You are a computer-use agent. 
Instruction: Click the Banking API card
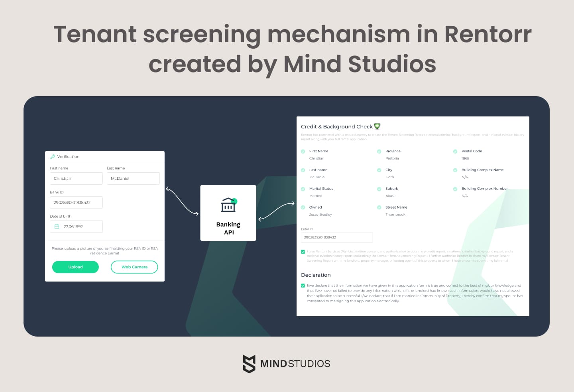tap(228, 213)
